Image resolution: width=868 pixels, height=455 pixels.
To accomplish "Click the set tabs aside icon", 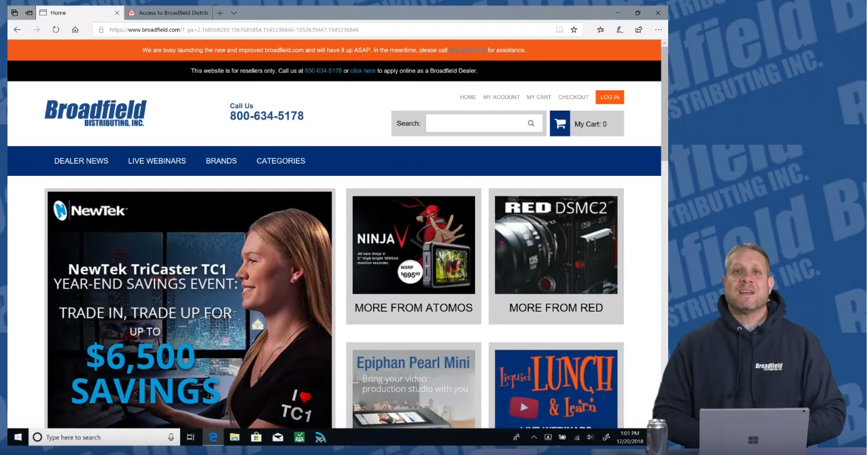I will coord(29,13).
